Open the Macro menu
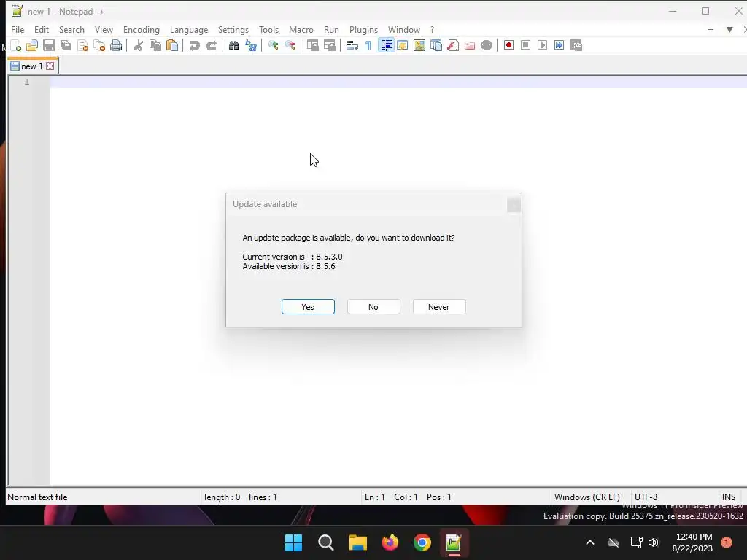Viewport: 747px width, 560px height. point(301,29)
